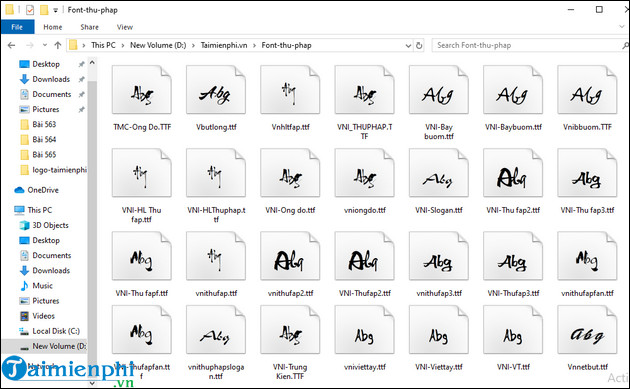The image size is (630, 389).
Task: Navigate to Taimienphi.vn breadcrumb
Action: (x=224, y=45)
